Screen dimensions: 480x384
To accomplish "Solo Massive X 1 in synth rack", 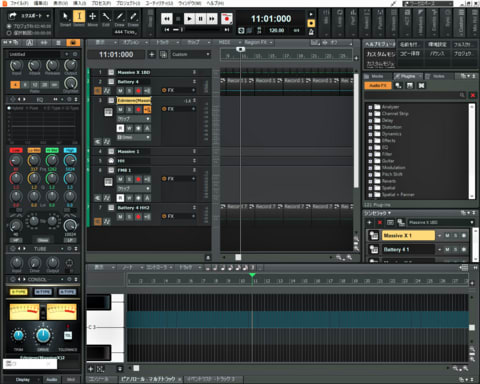I will click(x=455, y=236).
